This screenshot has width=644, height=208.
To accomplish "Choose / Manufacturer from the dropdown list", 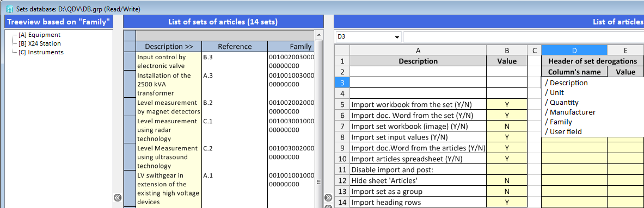I will [x=569, y=112].
